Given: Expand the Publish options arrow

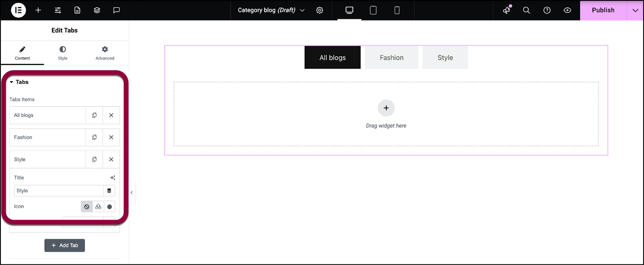Looking at the screenshot, I should coord(635,10).
